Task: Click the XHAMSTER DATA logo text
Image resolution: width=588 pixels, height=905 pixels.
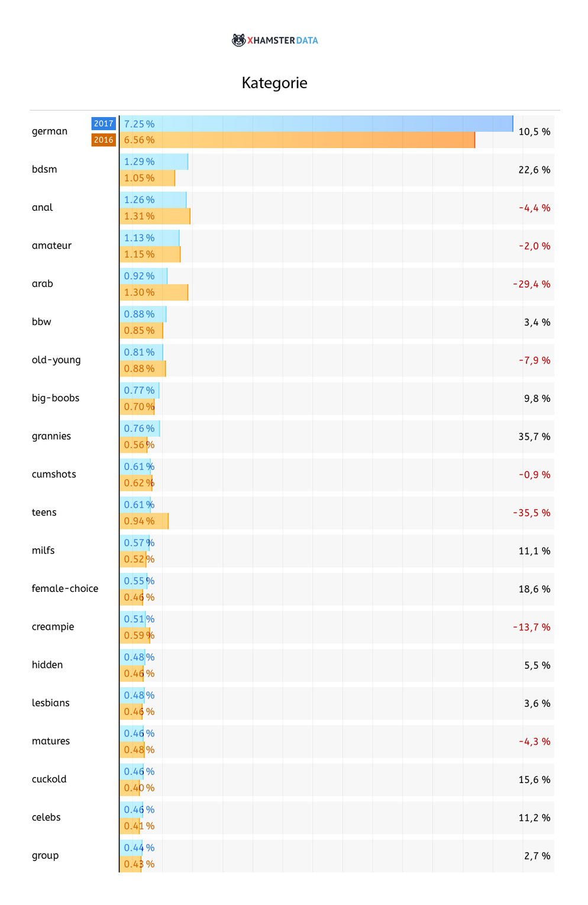Action: tap(283, 41)
